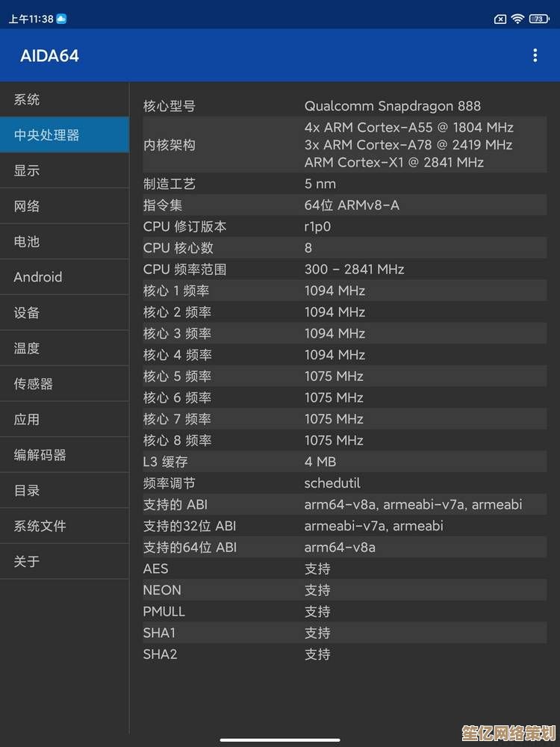The height and width of the screenshot is (747, 560).
Task: Select the 核心 3 频率 row label
Action: click(x=177, y=333)
